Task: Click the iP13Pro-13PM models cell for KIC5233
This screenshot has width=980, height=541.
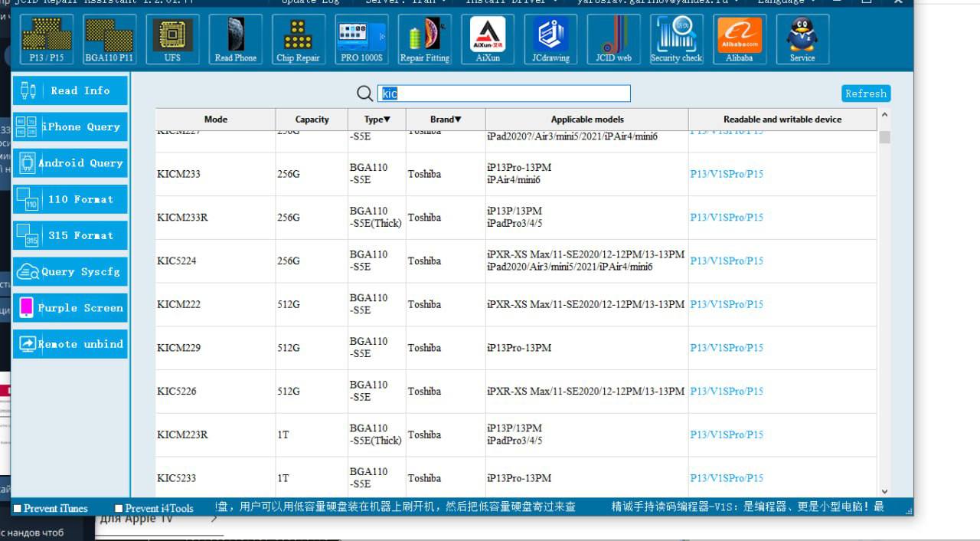Action: 587,478
